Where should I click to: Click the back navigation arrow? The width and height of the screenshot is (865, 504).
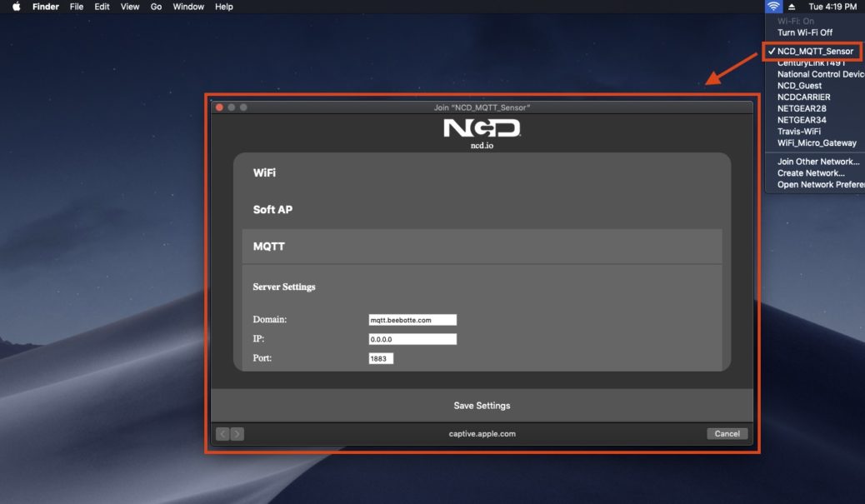(222, 433)
